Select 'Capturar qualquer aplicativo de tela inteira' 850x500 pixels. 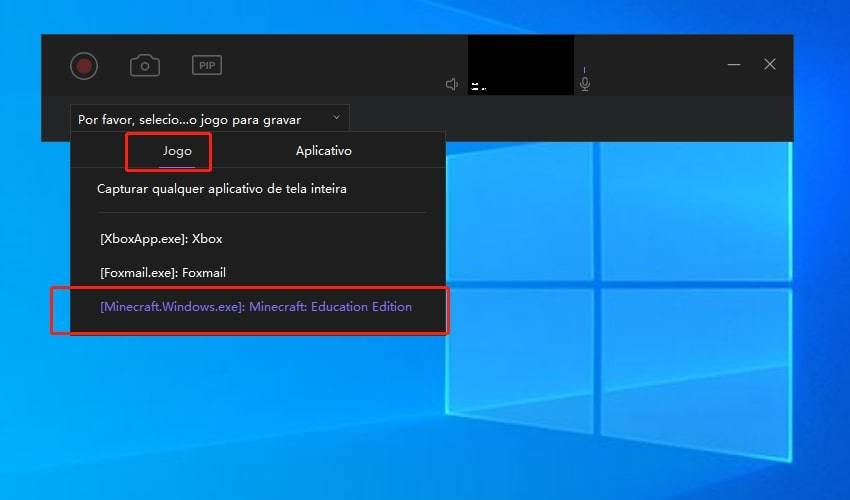pyautogui.click(x=222, y=188)
